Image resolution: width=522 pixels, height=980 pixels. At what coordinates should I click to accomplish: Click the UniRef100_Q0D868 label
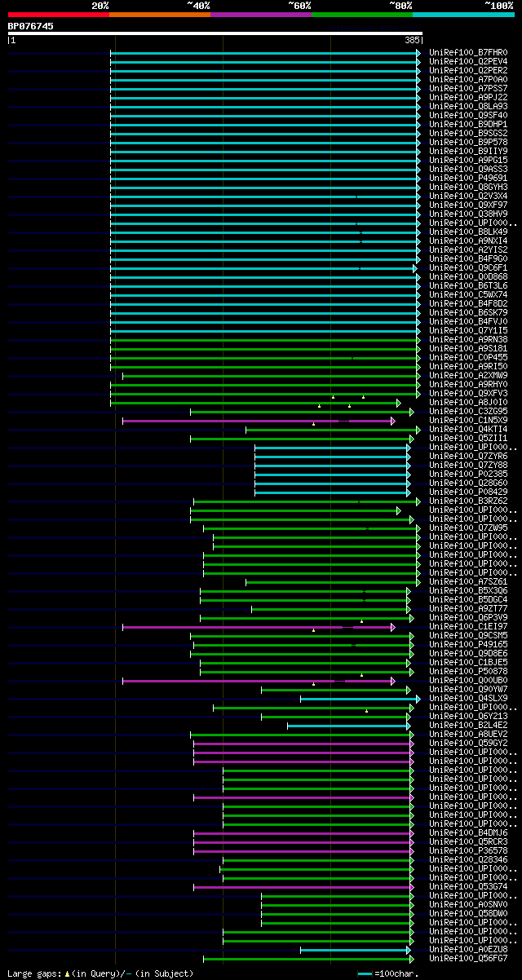point(468,276)
